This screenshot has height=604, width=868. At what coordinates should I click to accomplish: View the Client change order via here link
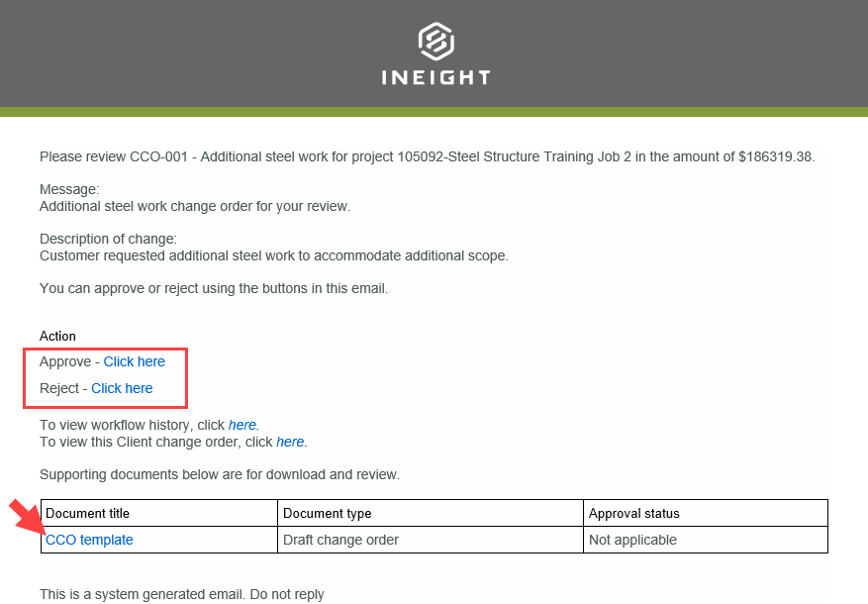pos(290,442)
